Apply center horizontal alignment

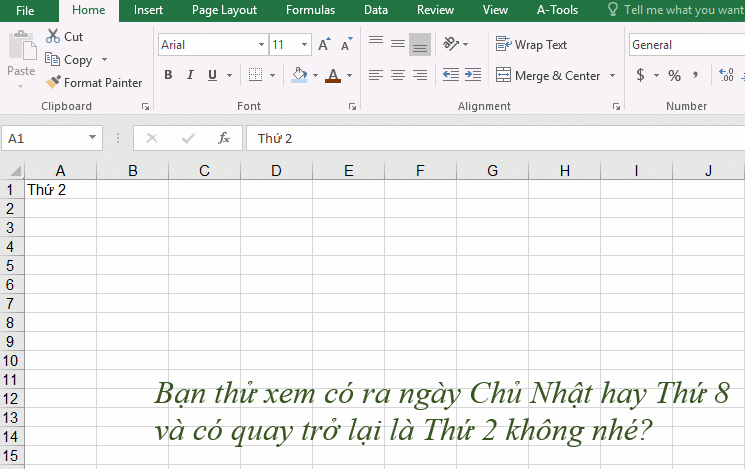coord(398,75)
